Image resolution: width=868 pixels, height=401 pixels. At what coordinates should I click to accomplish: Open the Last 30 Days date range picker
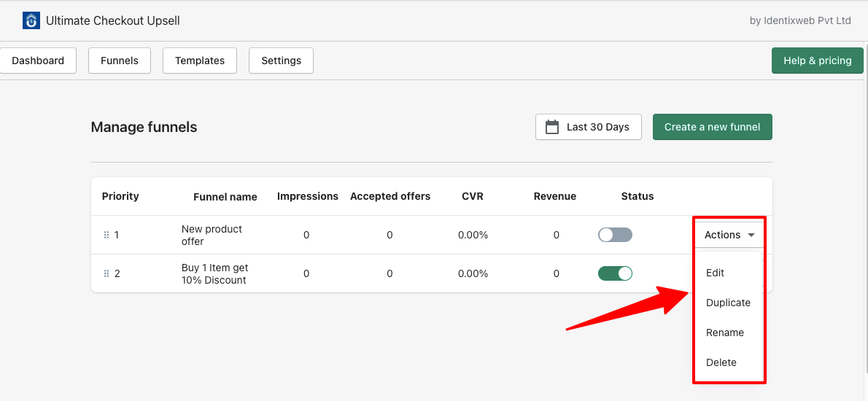pos(588,127)
